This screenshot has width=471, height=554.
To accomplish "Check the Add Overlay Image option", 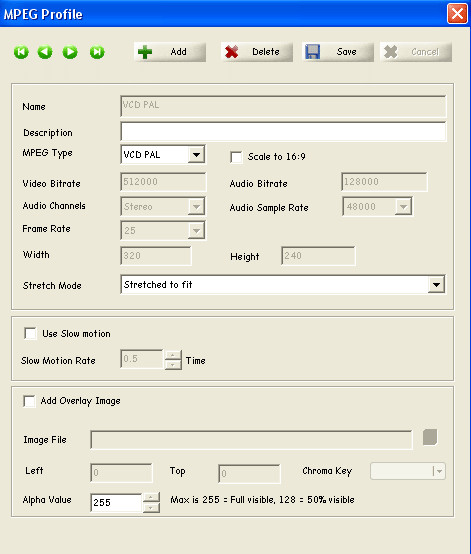I will point(29,401).
